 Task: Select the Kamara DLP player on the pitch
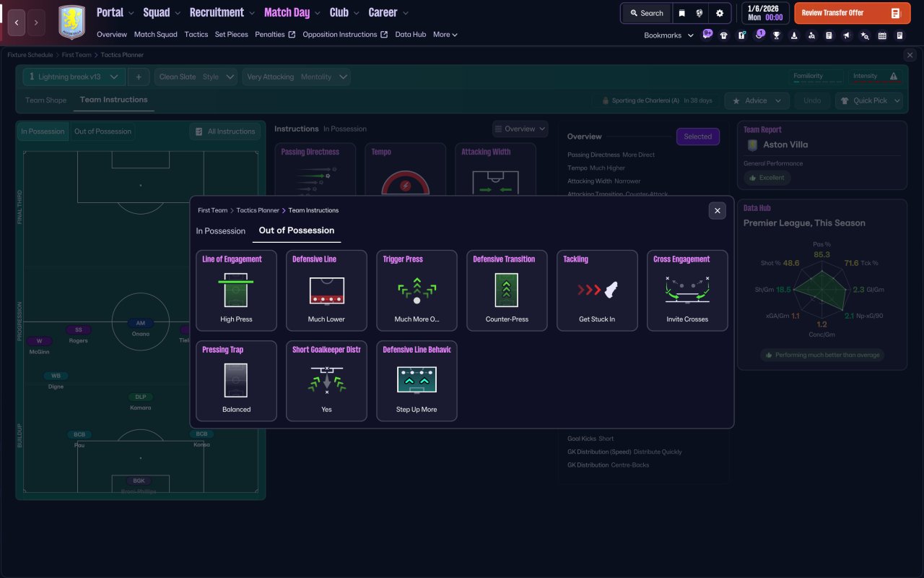pos(141,402)
